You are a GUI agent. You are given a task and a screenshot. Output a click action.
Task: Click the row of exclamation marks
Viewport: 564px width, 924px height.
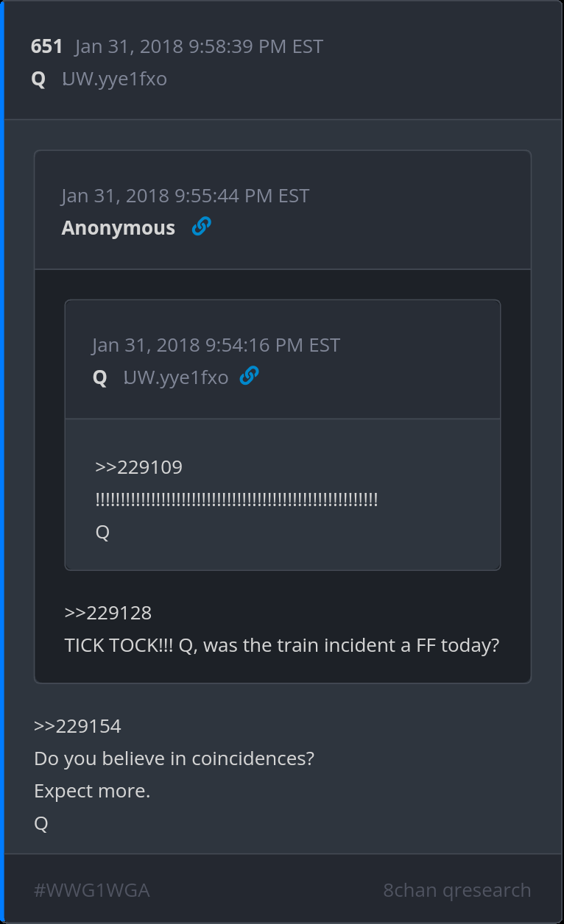coord(236,500)
